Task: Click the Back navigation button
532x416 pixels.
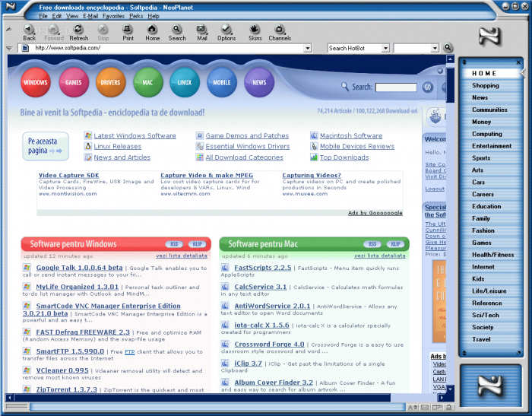Action: click(29, 31)
